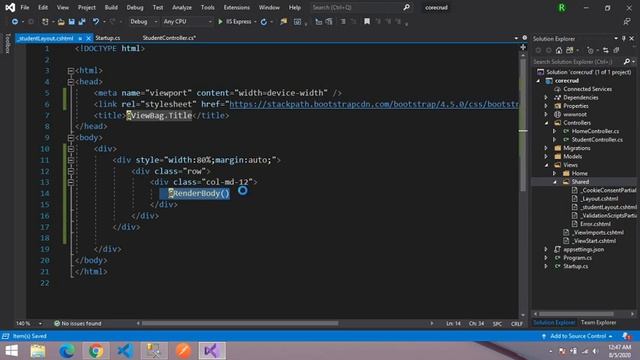The height and width of the screenshot is (360, 640).
Task: Click the Windows Start button
Action: pyautogui.click(x=11, y=351)
